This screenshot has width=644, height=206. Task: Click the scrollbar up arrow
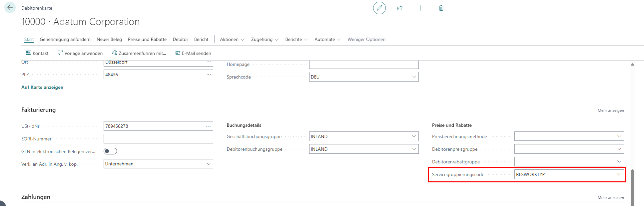pyautogui.click(x=632, y=64)
